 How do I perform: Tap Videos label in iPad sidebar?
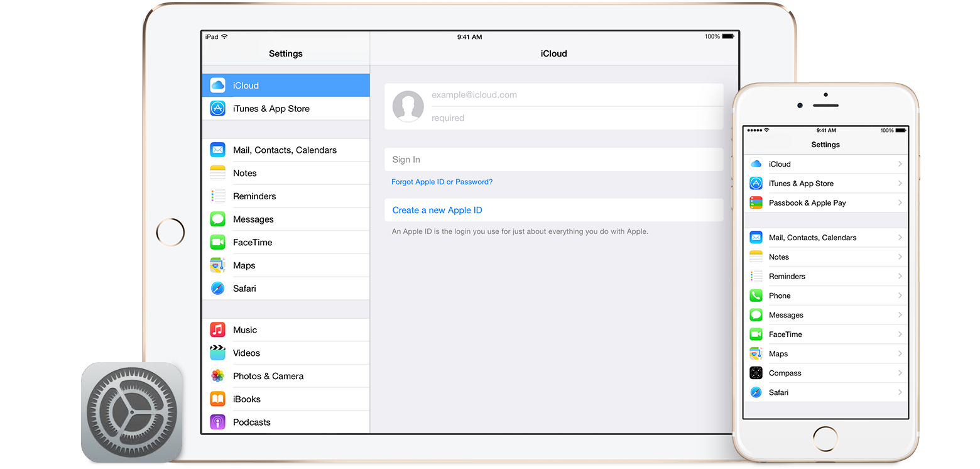pos(246,353)
